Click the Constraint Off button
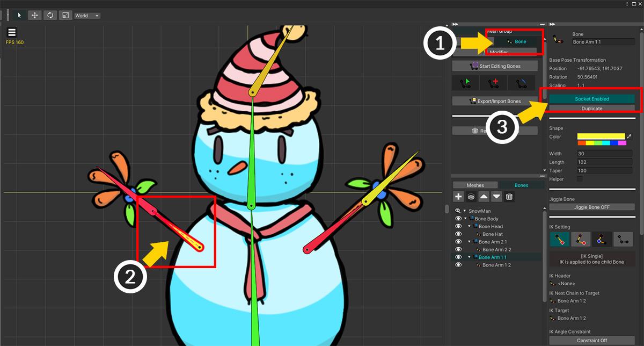This screenshot has width=644, height=346. coord(592,341)
